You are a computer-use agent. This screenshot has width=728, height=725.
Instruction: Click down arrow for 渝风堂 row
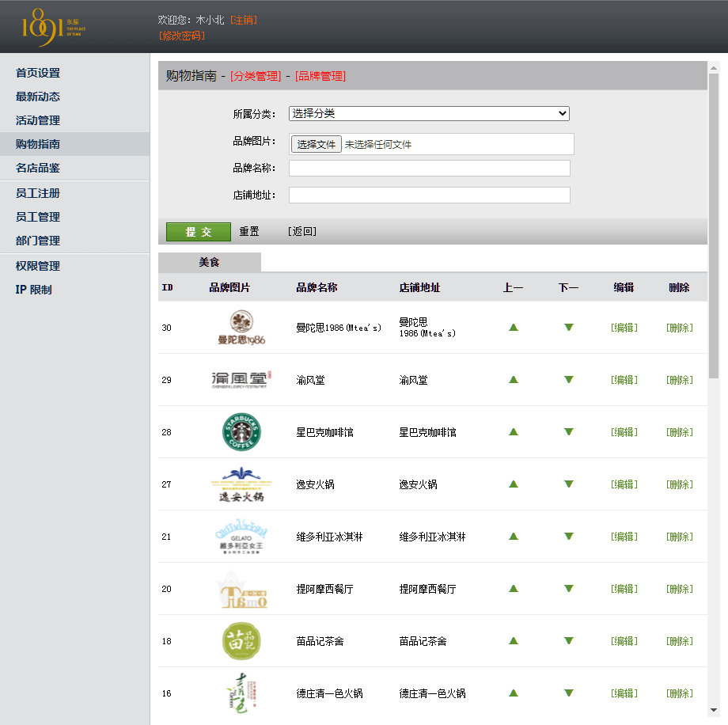(x=569, y=379)
